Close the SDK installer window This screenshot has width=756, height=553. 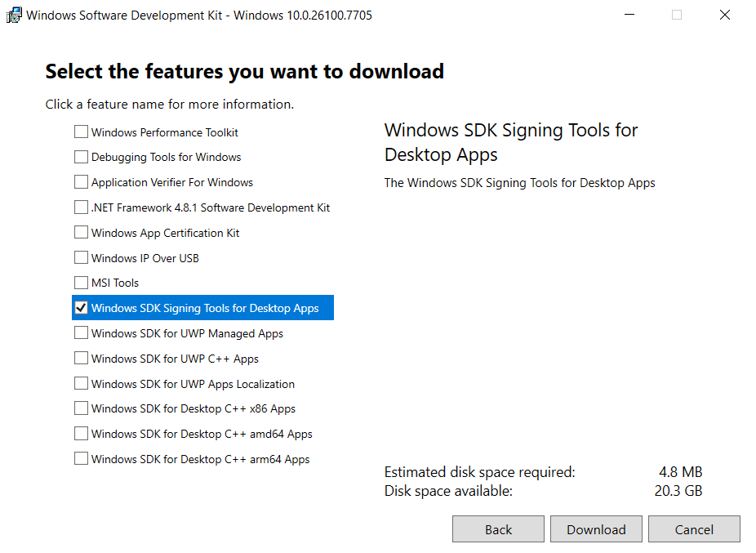724,15
